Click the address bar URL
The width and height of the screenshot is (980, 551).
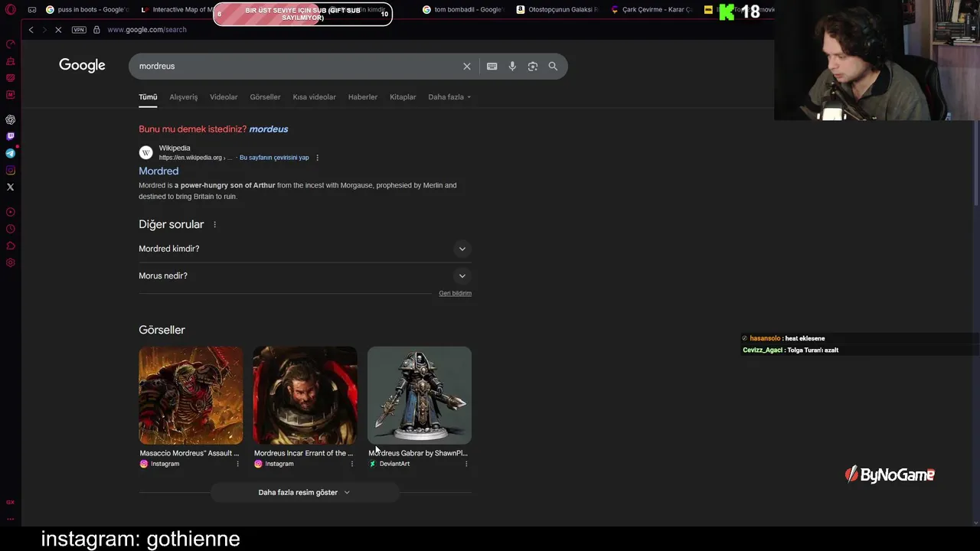coord(147,30)
